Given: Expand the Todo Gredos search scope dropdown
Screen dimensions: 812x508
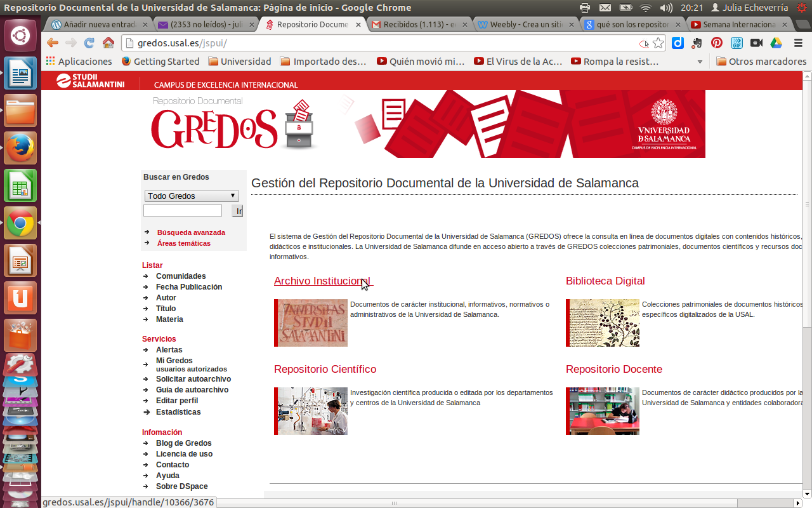Looking at the screenshot, I should click(x=191, y=196).
